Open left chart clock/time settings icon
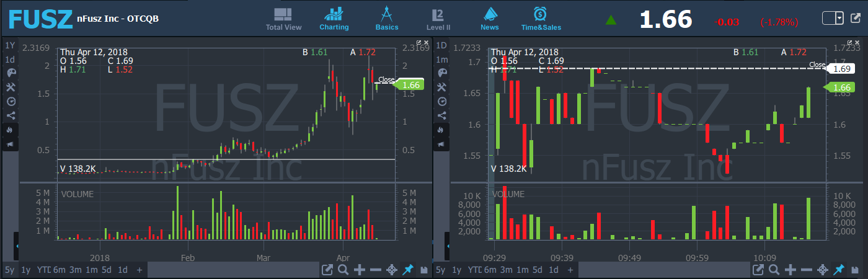 click(x=10, y=101)
